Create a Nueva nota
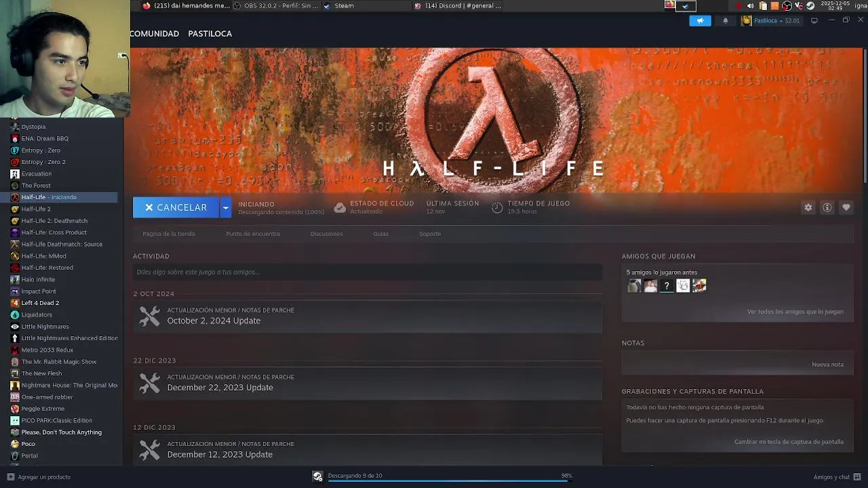This screenshot has height=488, width=868. pyautogui.click(x=827, y=365)
